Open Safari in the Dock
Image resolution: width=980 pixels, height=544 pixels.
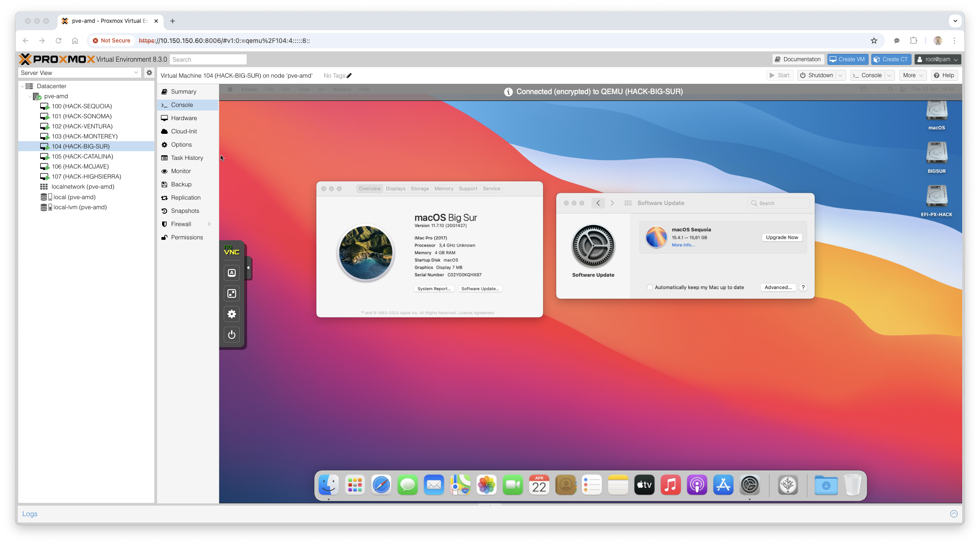point(381,485)
